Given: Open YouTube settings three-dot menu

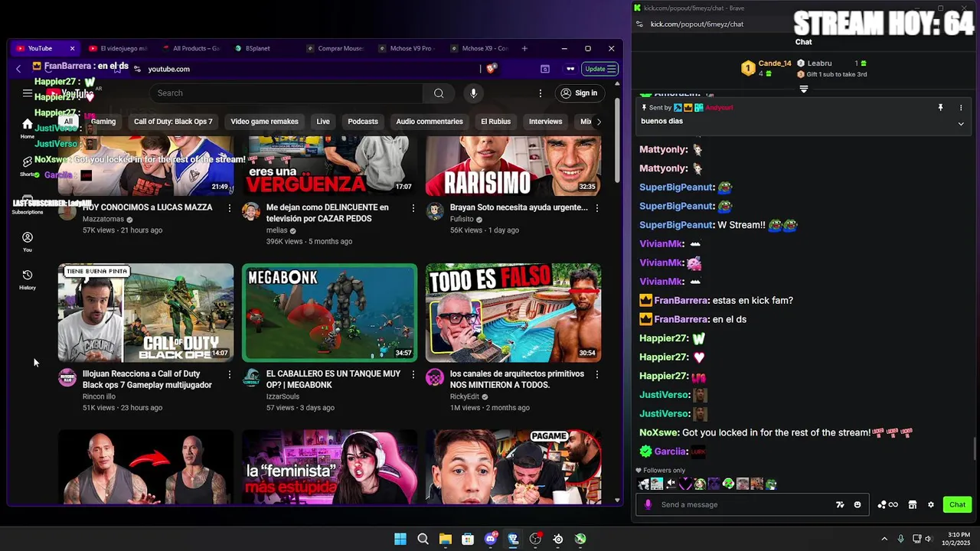Looking at the screenshot, I should pyautogui.click(x=541, y=93).
